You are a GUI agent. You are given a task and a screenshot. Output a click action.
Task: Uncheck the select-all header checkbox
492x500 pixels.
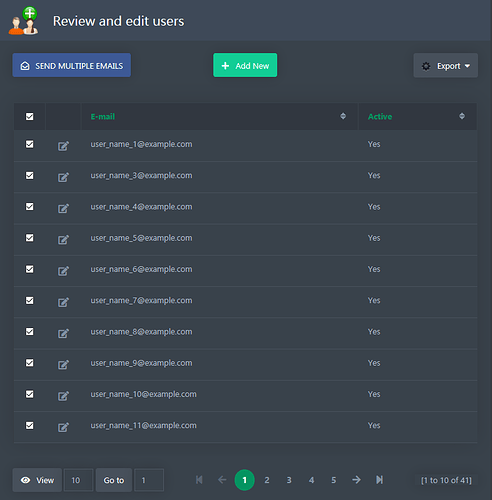(30, 116)
